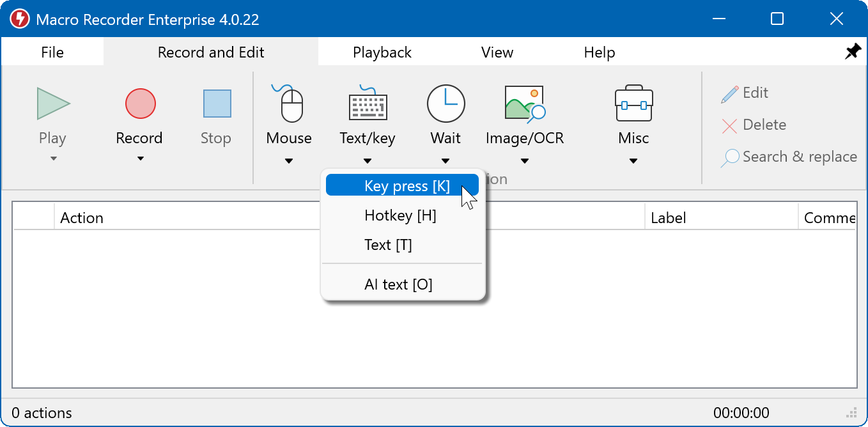
Task: Choose Key press [K] from the menu
Action: coord(402,186)
